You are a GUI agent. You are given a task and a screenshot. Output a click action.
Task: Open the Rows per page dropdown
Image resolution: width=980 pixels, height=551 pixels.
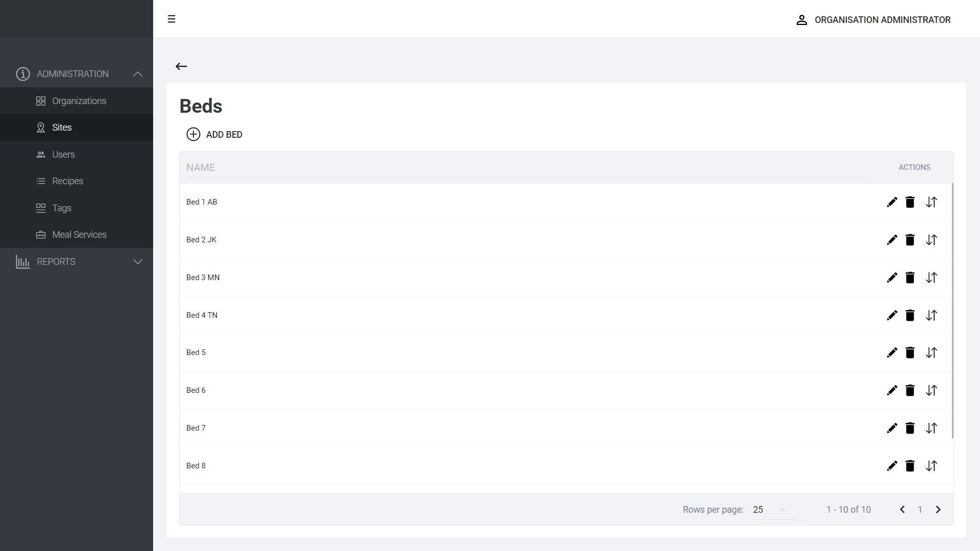[x=775, y=510]
